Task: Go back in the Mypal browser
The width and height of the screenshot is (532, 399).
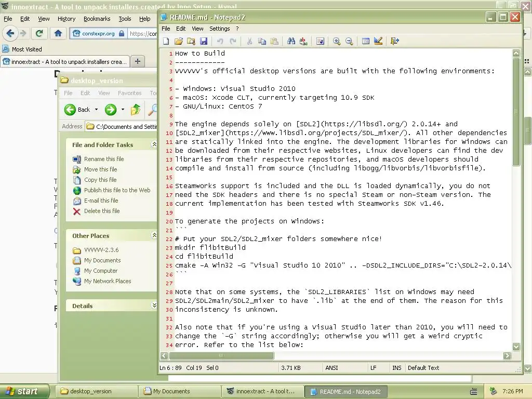Action: tap(10, 33)
